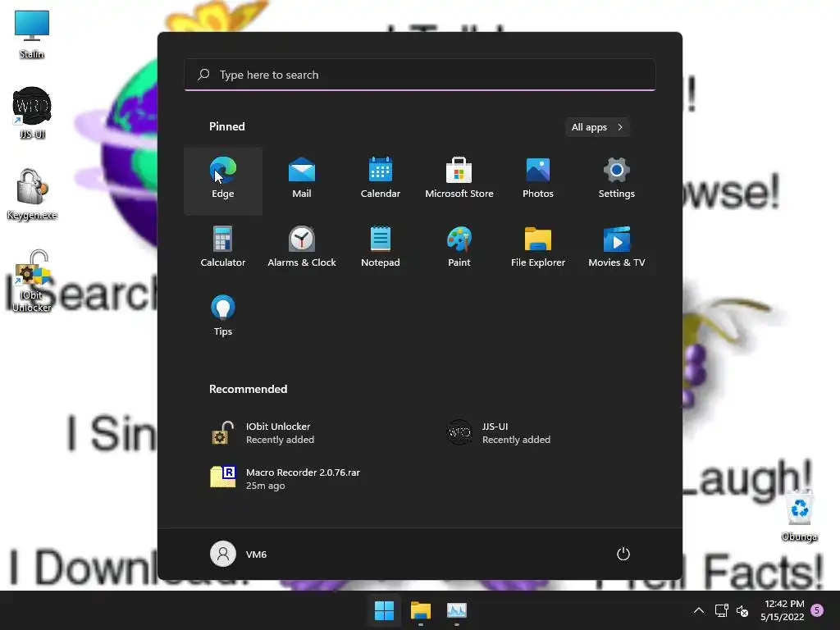Click the Pinned section heading

tap(227, 126)
